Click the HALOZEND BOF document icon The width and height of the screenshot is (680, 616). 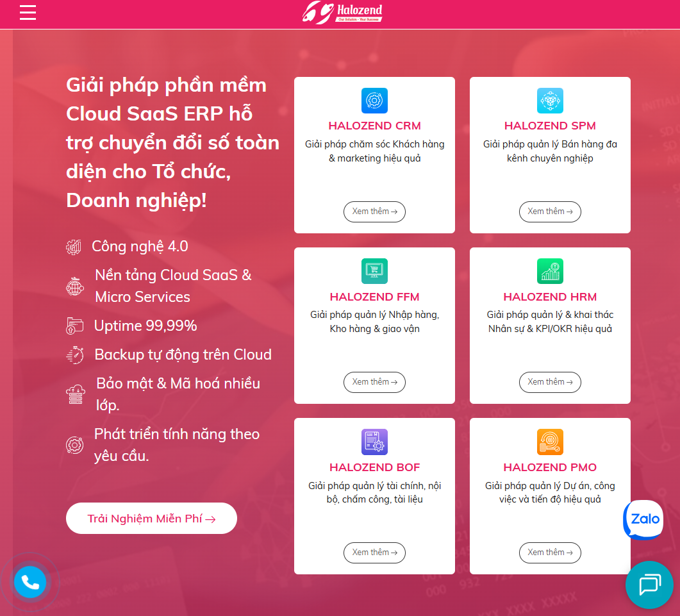click(374, 442)
